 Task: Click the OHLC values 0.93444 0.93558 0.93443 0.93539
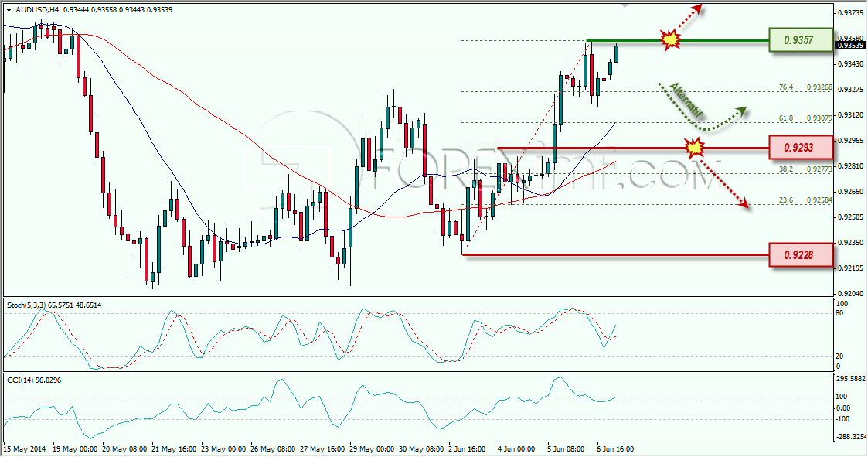coord(118,10)
